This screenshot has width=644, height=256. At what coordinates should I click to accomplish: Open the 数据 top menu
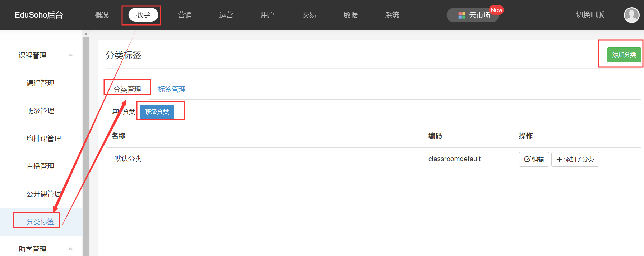pyautogui.click(x=351, y=15)
